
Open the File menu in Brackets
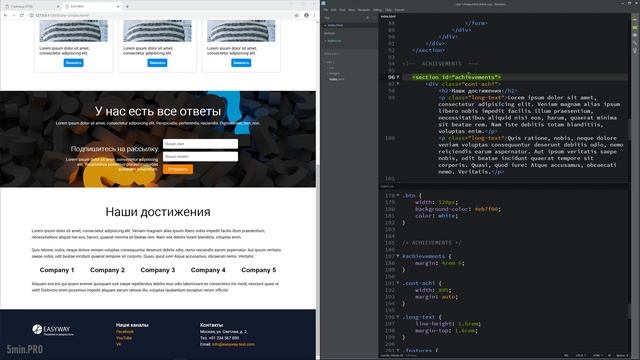pyautogui.click(x=325, y=10)
